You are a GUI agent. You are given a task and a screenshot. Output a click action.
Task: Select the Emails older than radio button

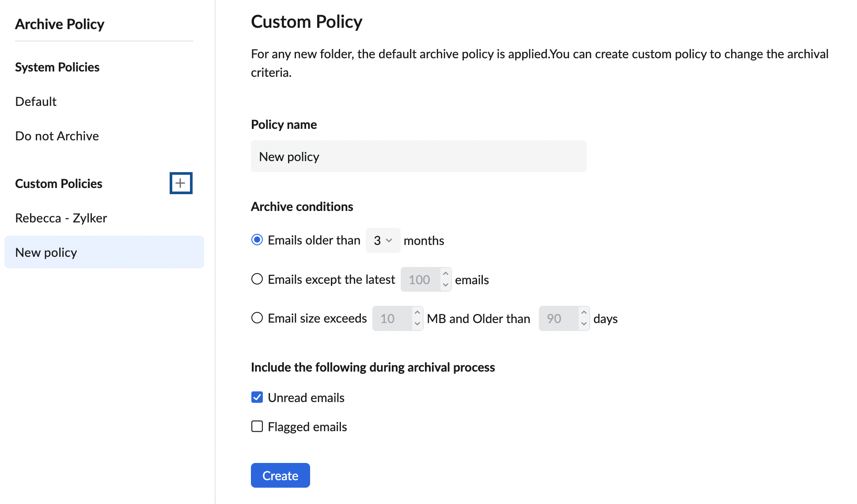pyautogui.click(x=257, y=240)
